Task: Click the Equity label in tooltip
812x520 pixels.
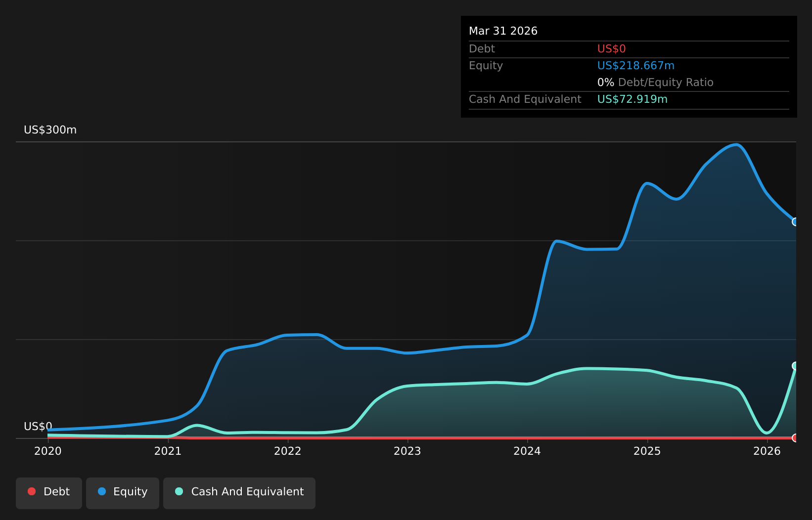Action: [x=486, y=66]
